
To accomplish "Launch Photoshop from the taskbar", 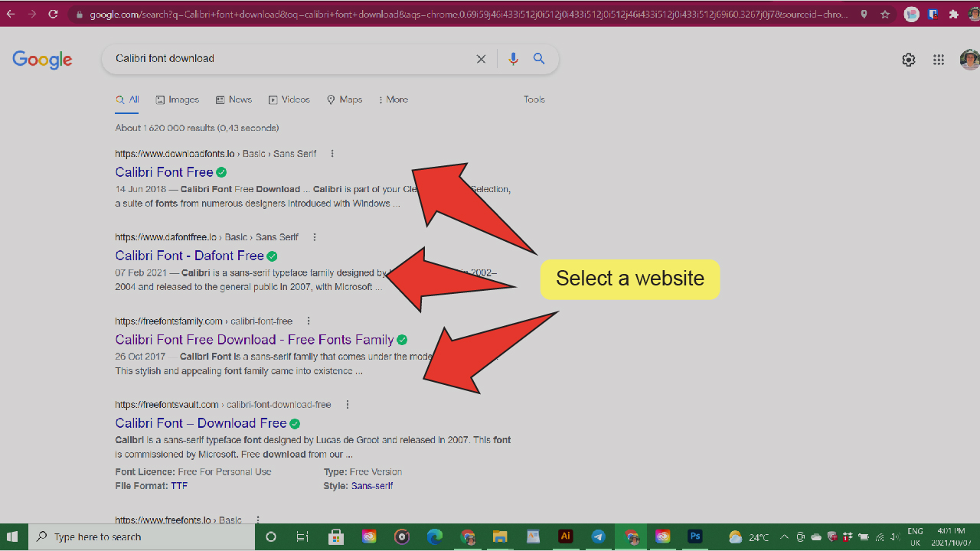I will (695, 536).
